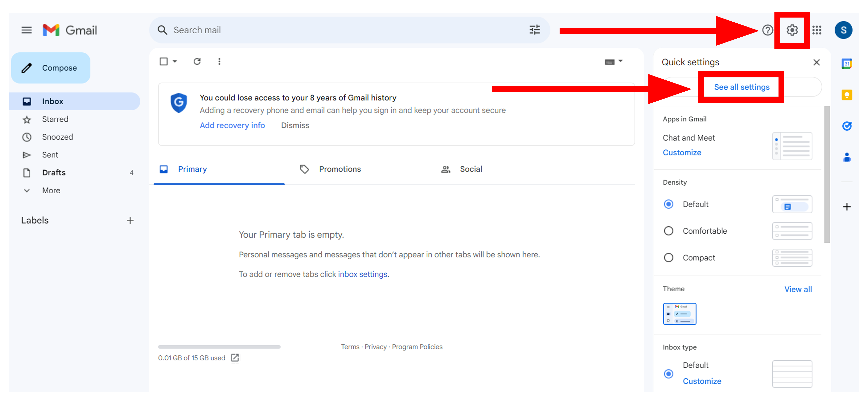
Task: Open the select dropdown arrow
Action: (x=175, y=61)
